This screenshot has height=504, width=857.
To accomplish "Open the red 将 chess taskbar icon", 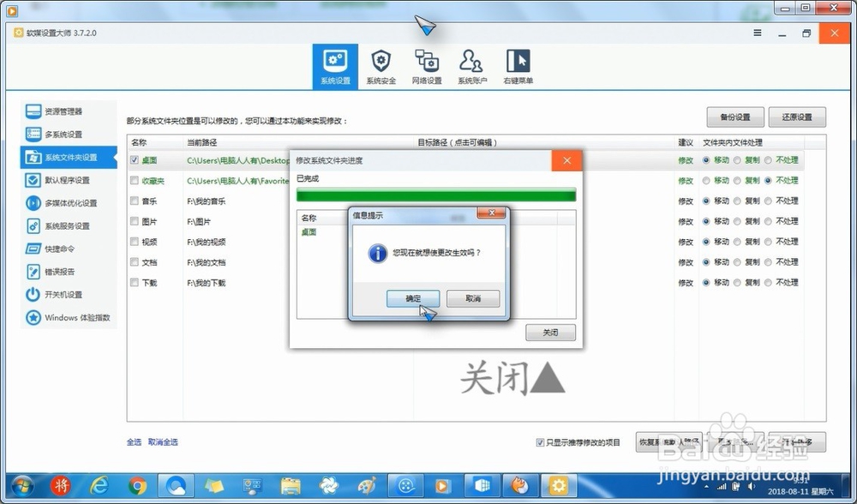I will tap(61, 486).
